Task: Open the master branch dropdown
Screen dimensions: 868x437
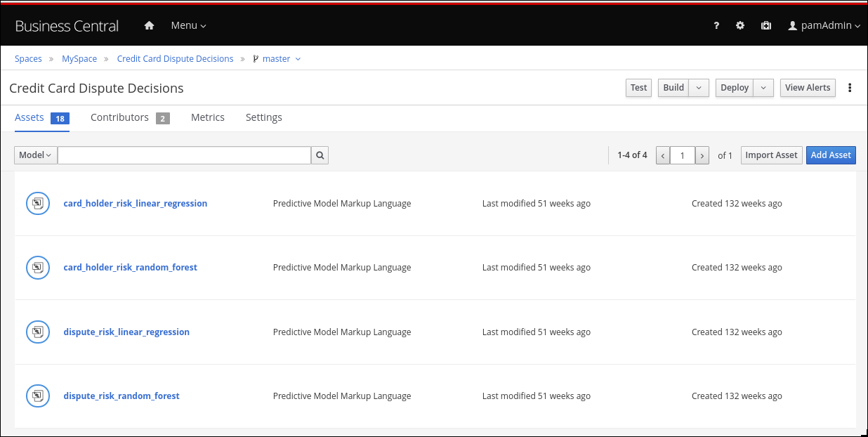Action: [277, 59]
